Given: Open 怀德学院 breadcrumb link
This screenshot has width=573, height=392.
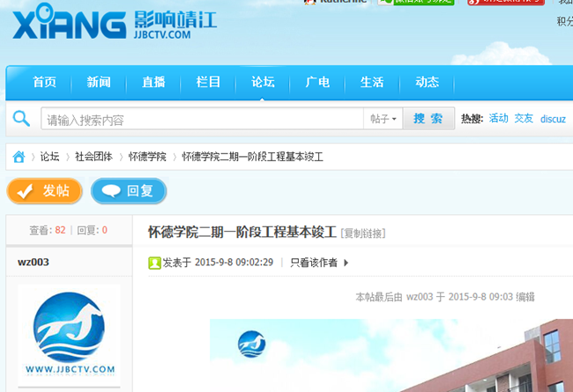Looking at the screenshot, I should [147, 157].
